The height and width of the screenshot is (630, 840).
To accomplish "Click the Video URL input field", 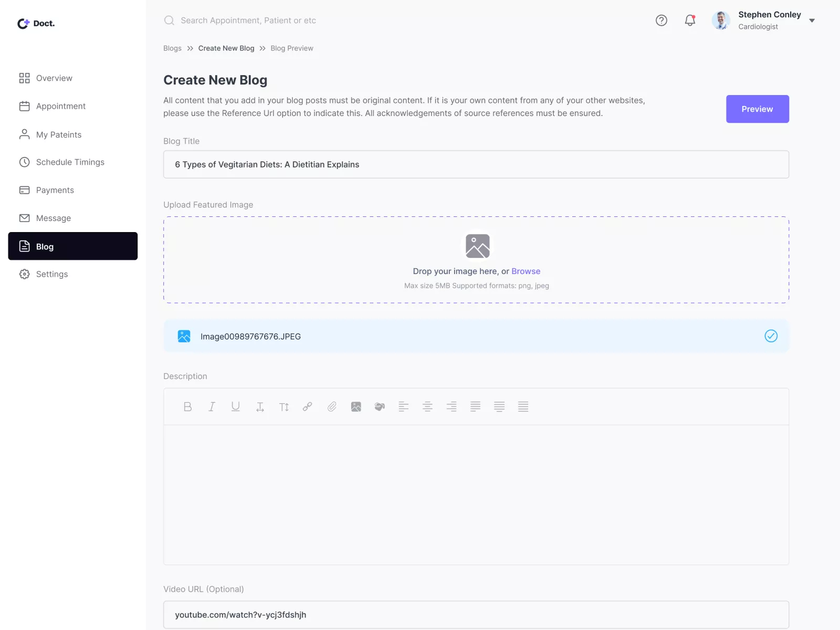I will click(x=476, y=615).
